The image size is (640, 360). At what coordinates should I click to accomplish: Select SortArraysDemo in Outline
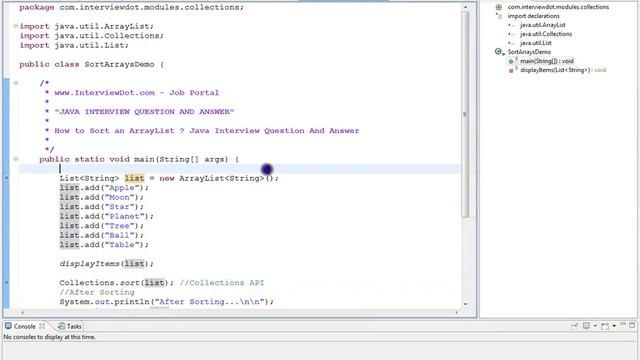[529, 52]
